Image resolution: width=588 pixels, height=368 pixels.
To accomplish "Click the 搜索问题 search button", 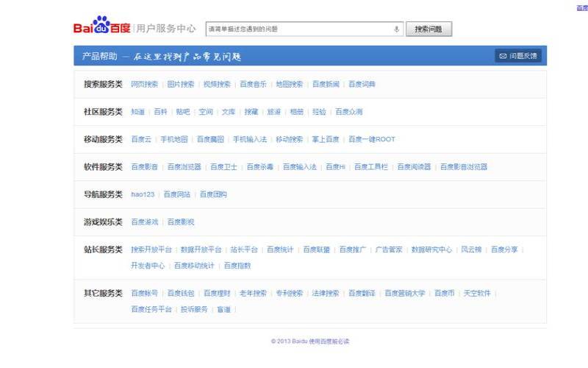I will point(429,29).
